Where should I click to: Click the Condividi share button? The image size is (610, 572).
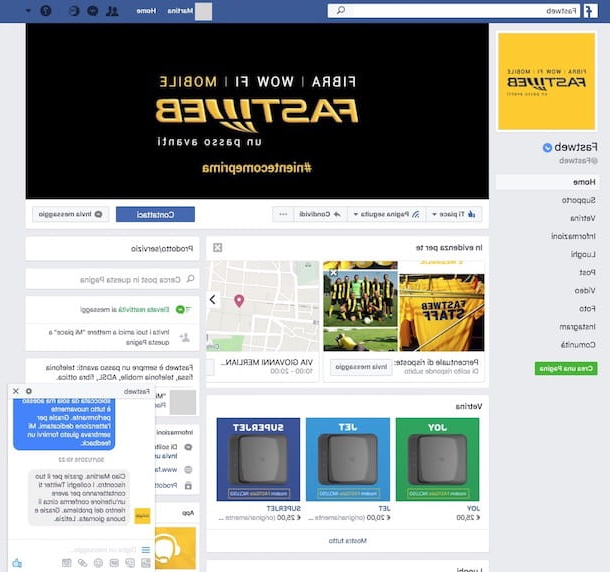coord(319,214)
